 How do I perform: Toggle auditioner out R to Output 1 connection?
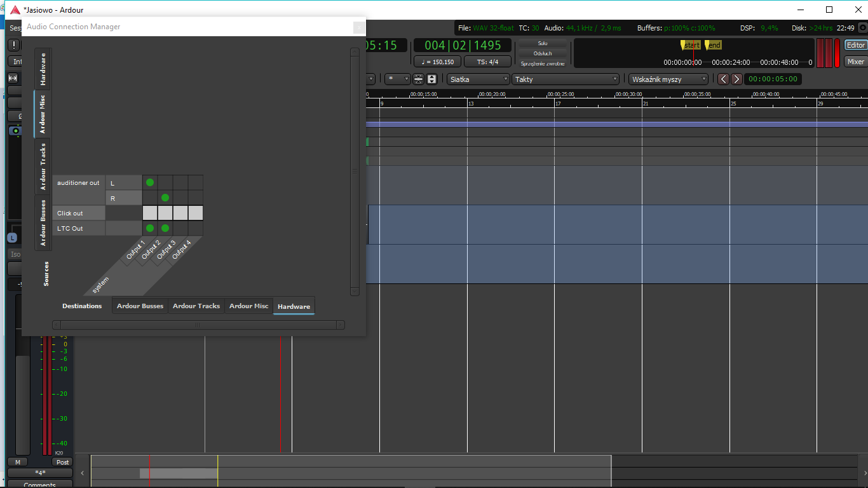150,198
